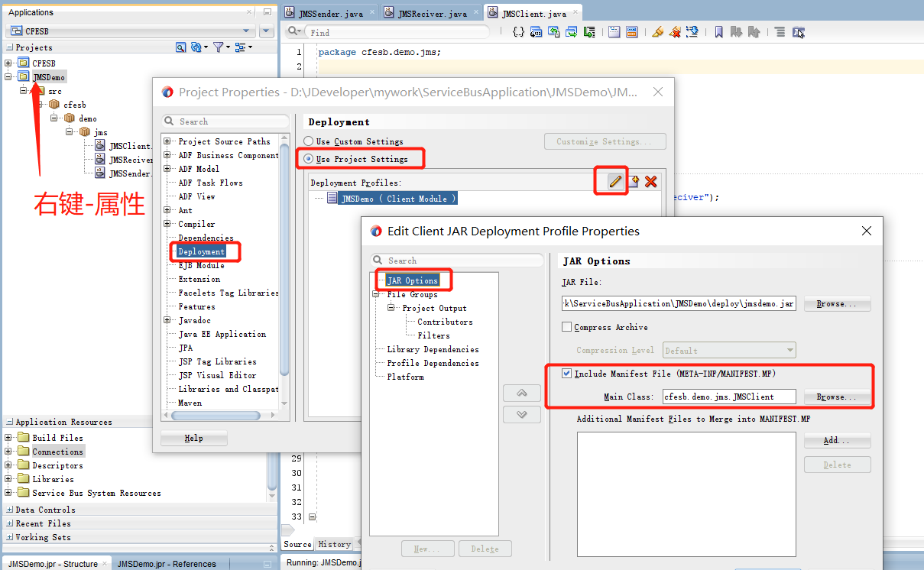Collapse the demo package node
Screen dimensions: 924x570
tap(54, 118)
